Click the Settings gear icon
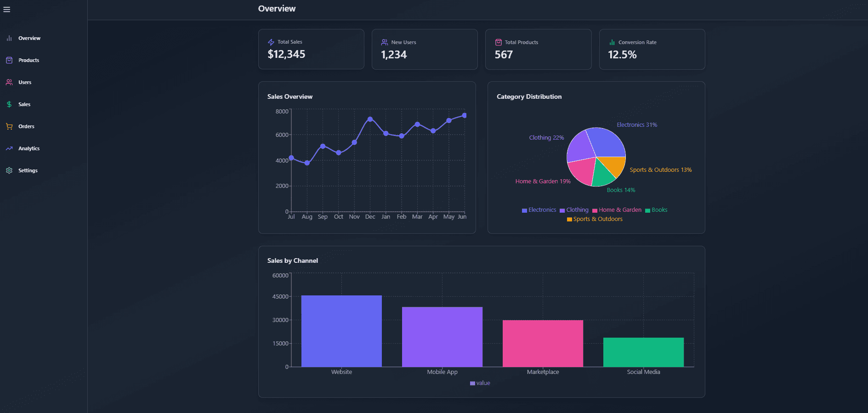The height and width of the screenshot is (413, 868). (9, 170)
